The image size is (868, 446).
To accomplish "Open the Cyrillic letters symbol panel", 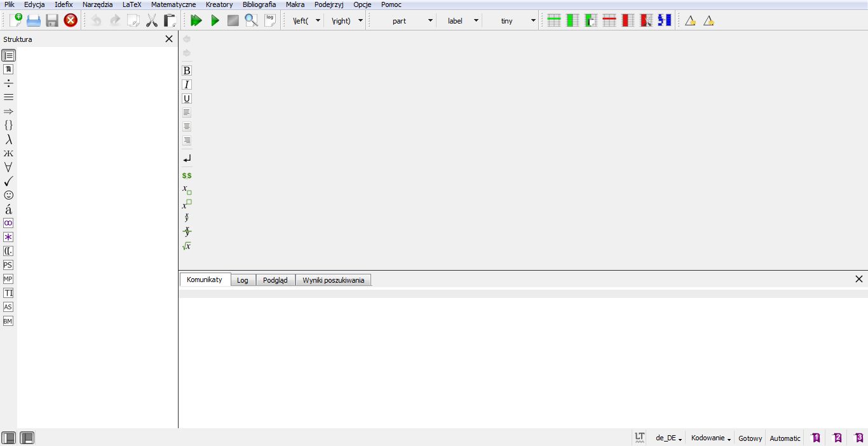I will [x=8, y=153].
